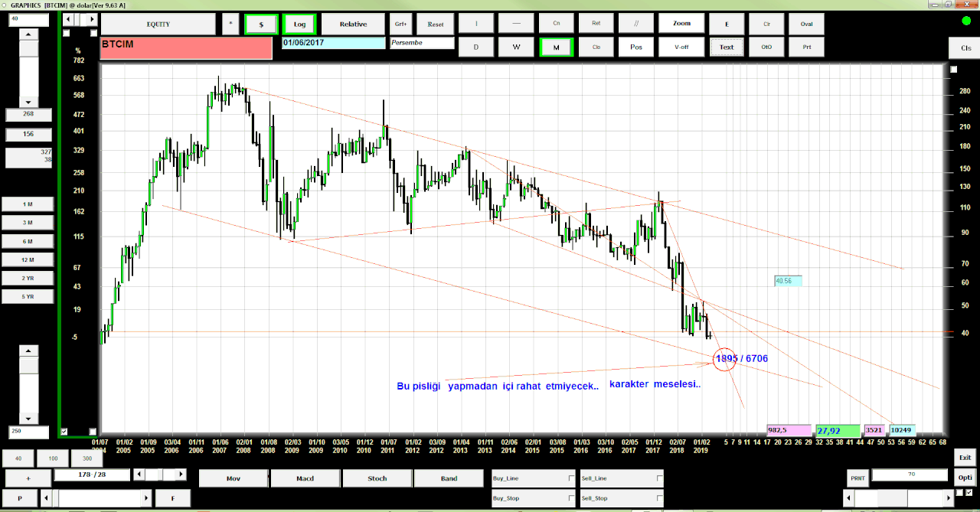980x512 pixels.
Task: Click the 178 / 28 input field
Action: click(92, 475)
